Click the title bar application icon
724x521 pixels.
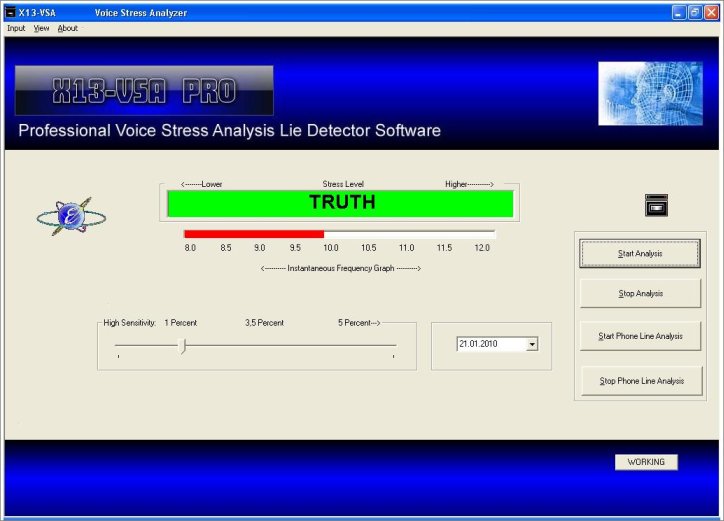[10, 12]
